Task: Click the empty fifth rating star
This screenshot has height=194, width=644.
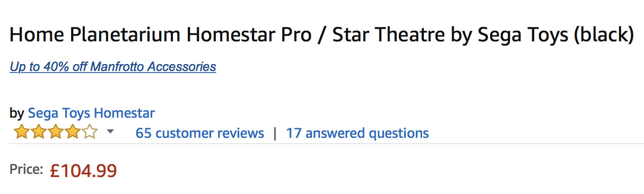Action: (90, 132)
